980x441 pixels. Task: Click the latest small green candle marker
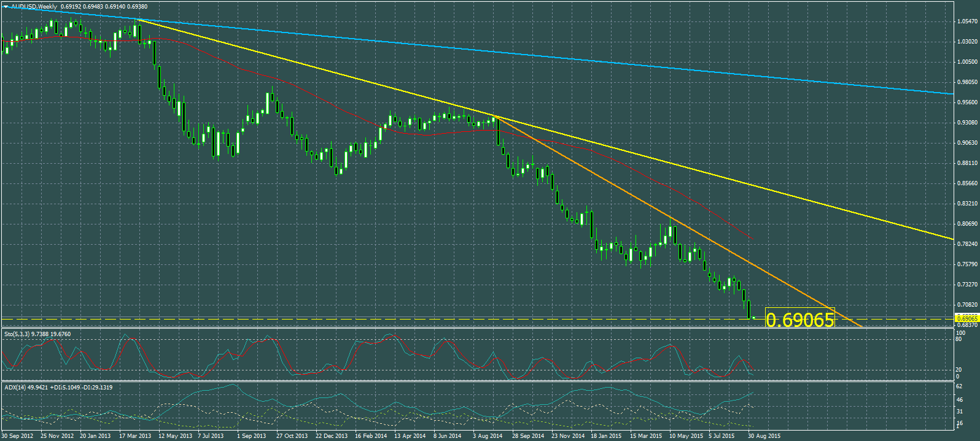[753, 317]
